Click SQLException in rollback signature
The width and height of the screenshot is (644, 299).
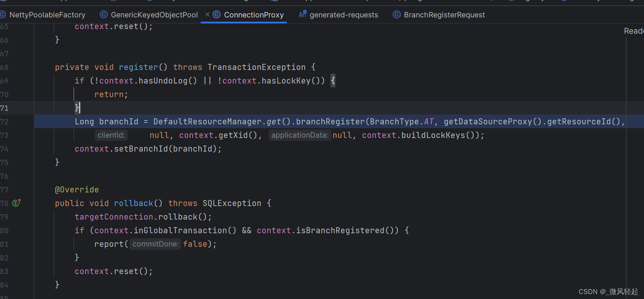tap(232, 203)
